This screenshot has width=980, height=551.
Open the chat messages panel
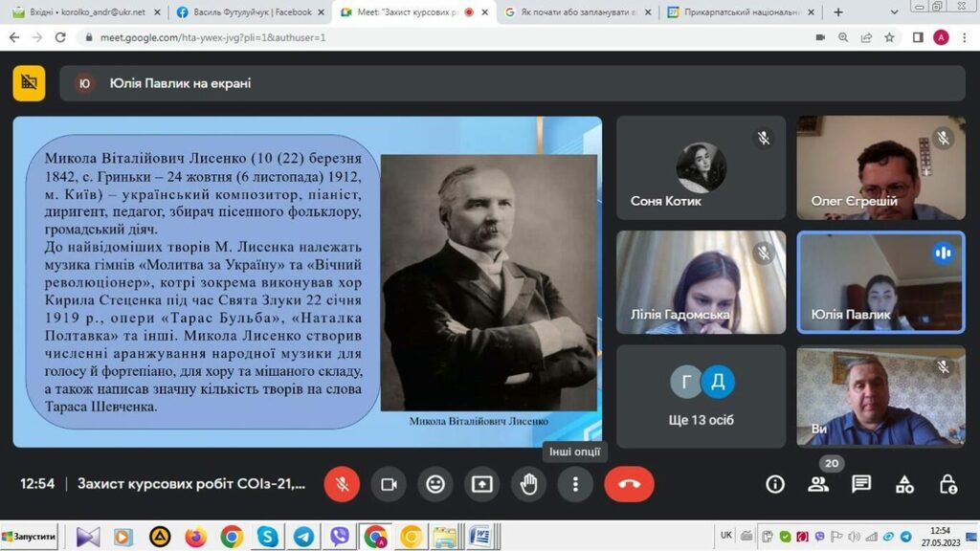click(x=861, y=484)
